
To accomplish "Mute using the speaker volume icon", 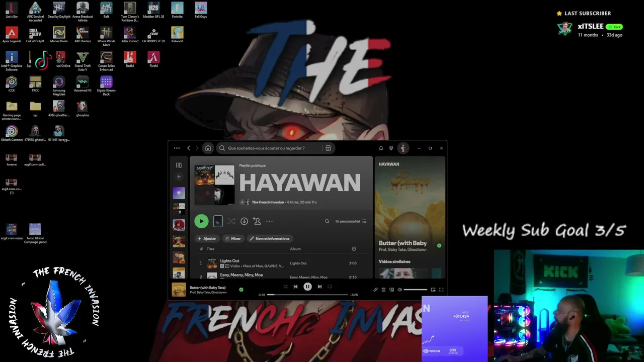I will pos(399,290).
